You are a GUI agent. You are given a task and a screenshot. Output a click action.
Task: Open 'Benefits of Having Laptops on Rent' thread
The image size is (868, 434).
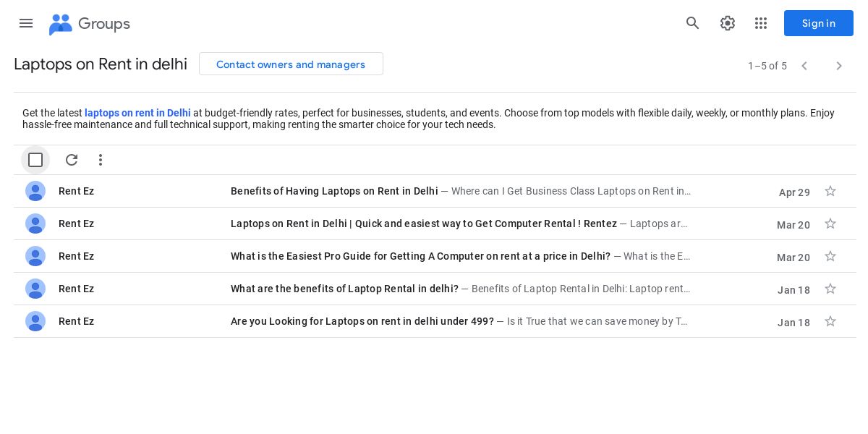[x=334, y=191]
